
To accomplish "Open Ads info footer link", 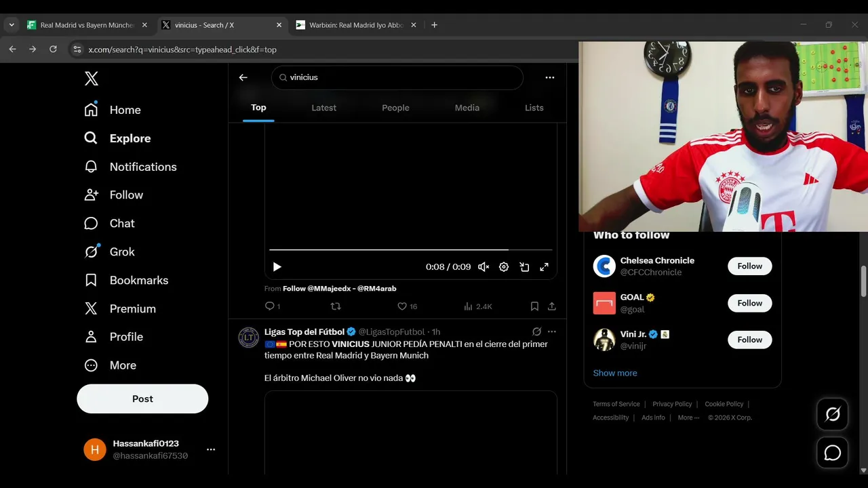I will coord(653,418).
